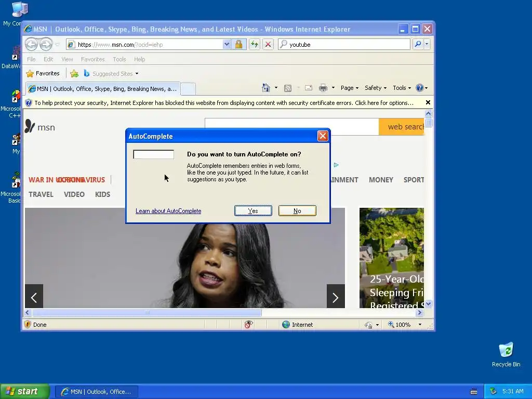This screenshot has height=399, width=532.
Task: Click the Back navigation arrow in Internet Explorer
Action: tap(31, 44)
